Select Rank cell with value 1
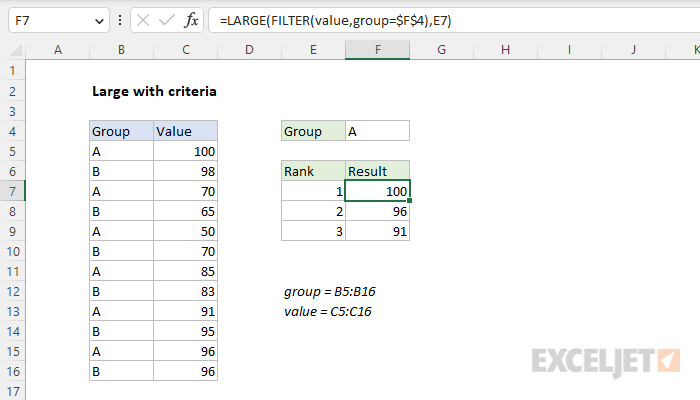The width and height of the screenshot is (700, 400). click(x=313, y=192)
